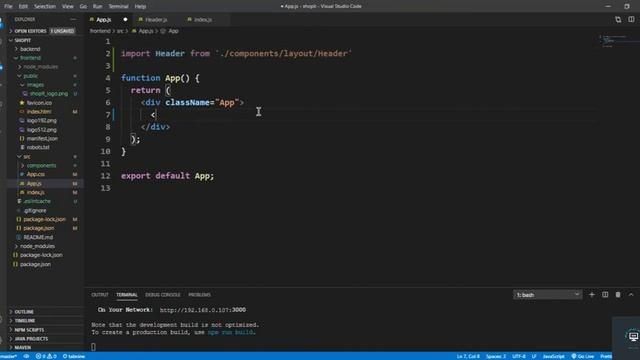Switch to the index.js editor tab

(x=203, y=20)
